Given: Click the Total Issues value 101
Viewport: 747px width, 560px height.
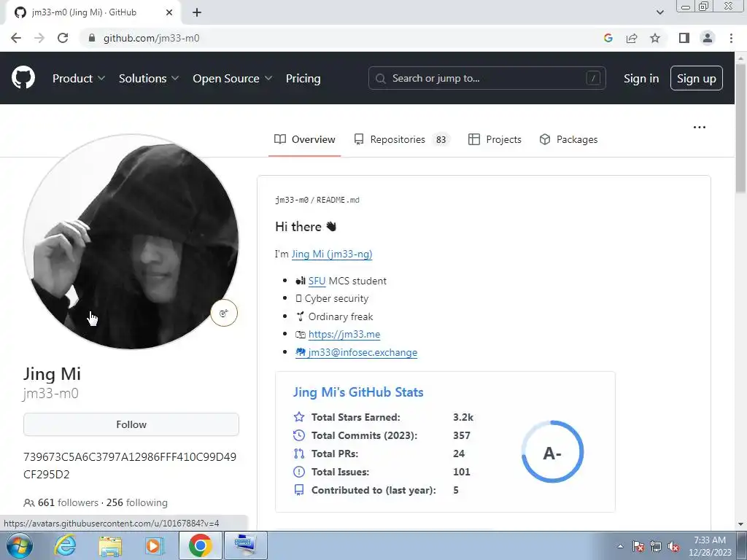Looking at the screenshot, I should pos(462,472).
